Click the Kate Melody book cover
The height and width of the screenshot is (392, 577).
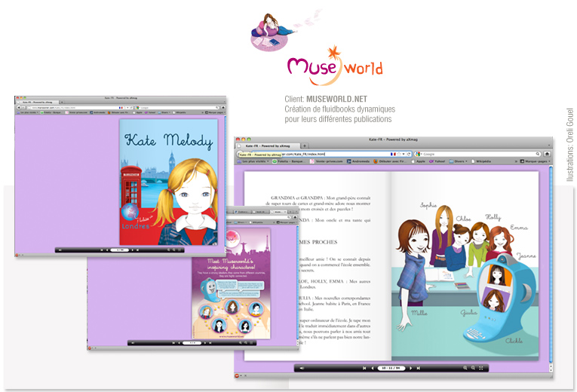[x=168, y=182]
